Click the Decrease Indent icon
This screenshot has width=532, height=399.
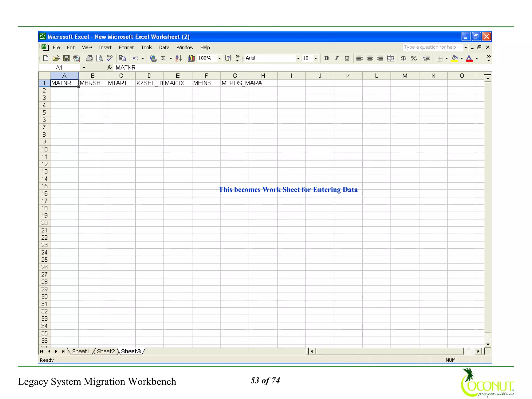(427, 58)
